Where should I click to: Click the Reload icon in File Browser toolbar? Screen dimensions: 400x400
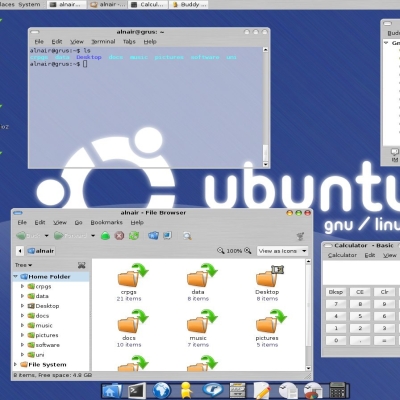tap(134, 236)
